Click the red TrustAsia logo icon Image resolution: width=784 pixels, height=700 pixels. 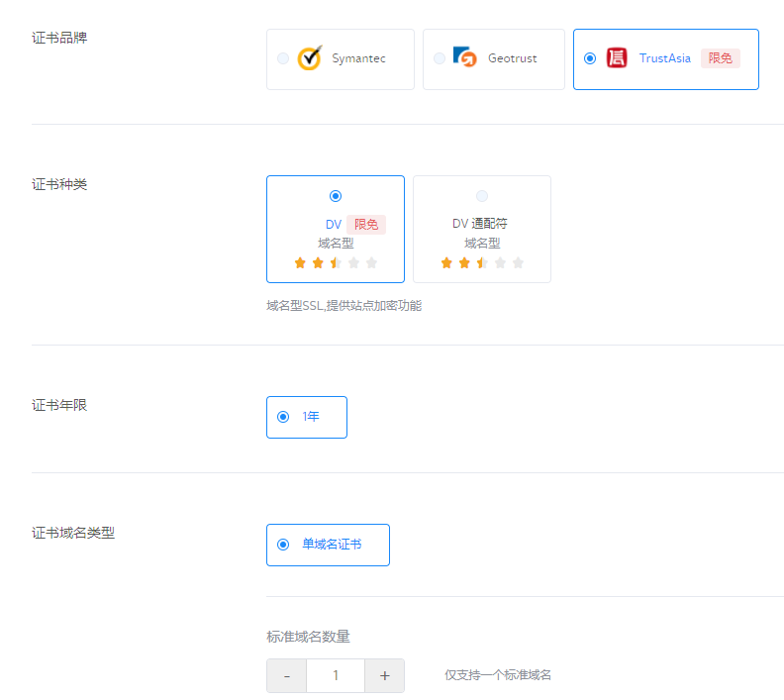pyautogui.click(x=617, y=58)
